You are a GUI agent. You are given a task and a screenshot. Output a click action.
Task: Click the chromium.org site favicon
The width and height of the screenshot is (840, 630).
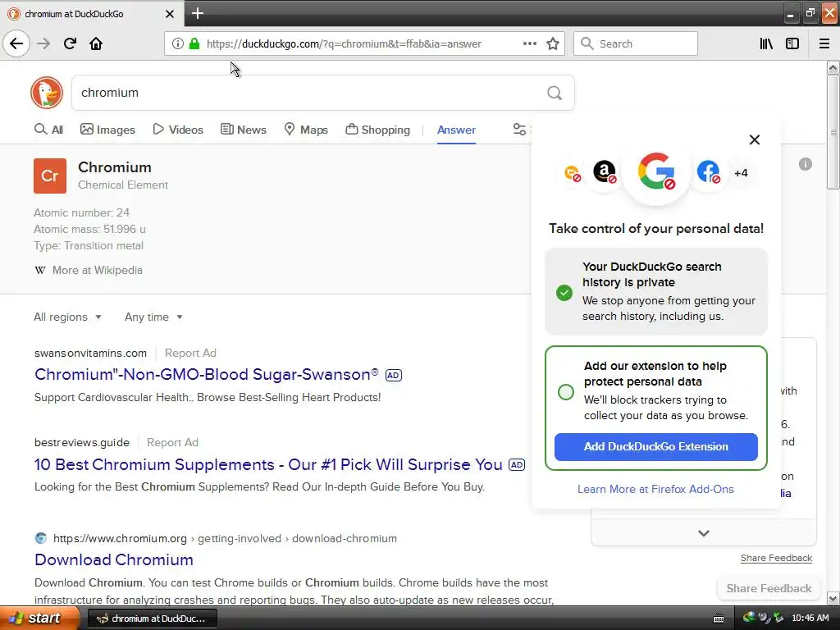(41, 538)
